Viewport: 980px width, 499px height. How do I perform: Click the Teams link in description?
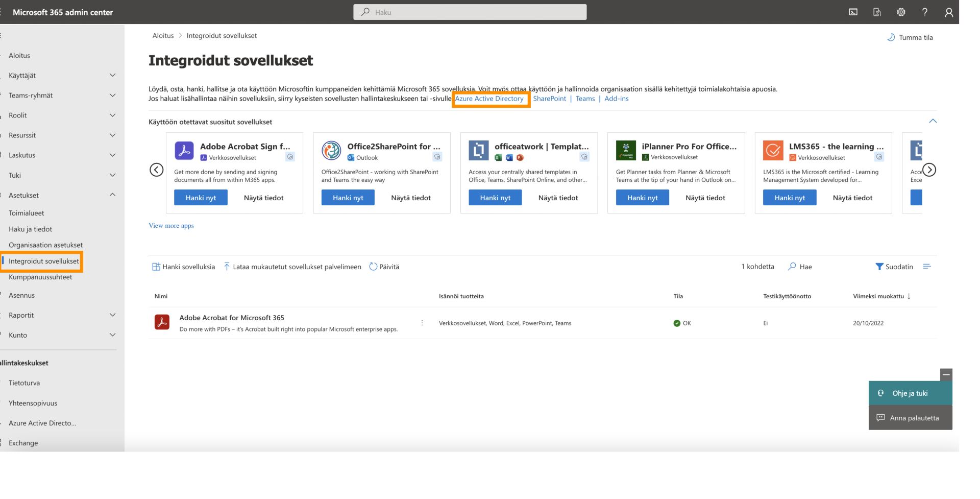pyautogui.click(x=585, y=99)
